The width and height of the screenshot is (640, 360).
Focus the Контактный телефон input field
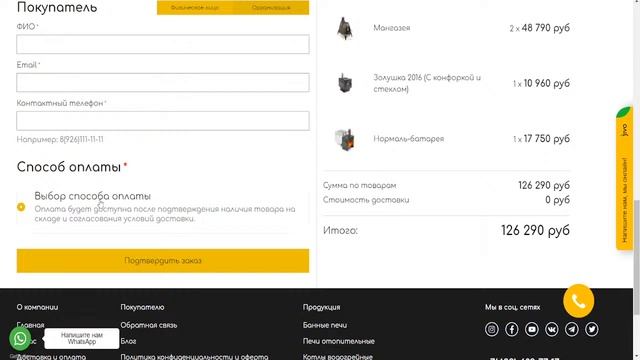pyautogui.click(x=163, y=121)
